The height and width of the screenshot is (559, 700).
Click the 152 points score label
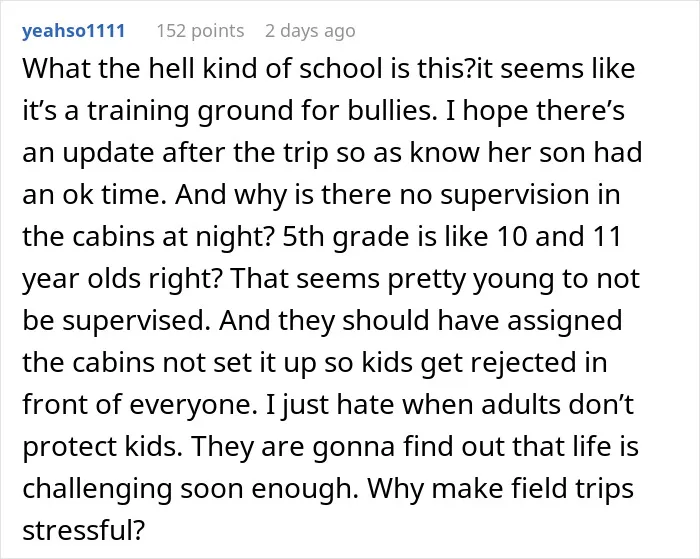[200, 31]
